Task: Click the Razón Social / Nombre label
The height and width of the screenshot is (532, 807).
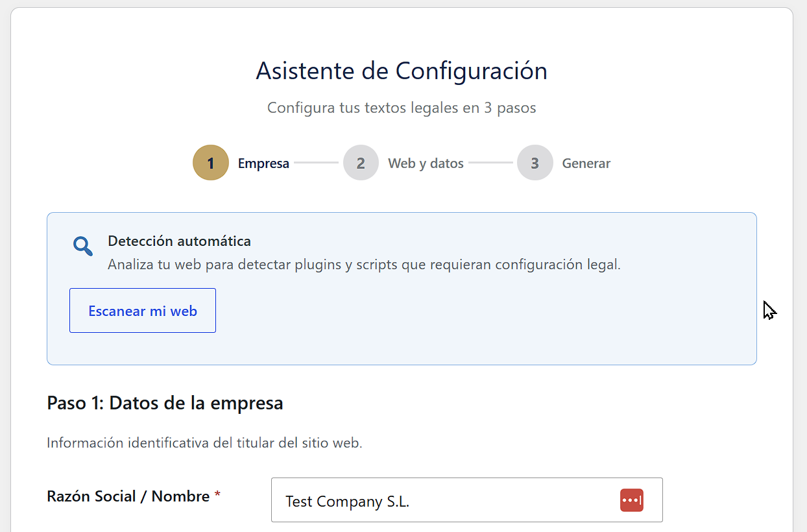Action: tap(134, 496)
